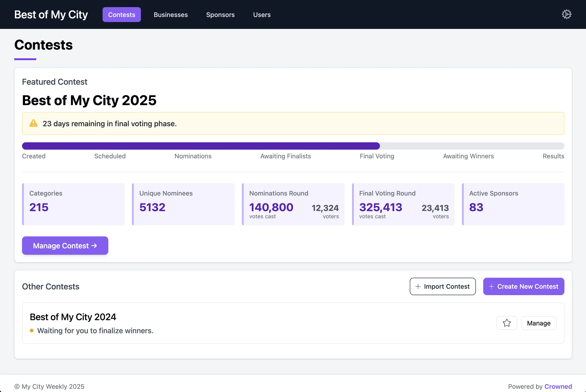Click the plus icon on Import Contest
586x392 pixels.
coord(418,286)
